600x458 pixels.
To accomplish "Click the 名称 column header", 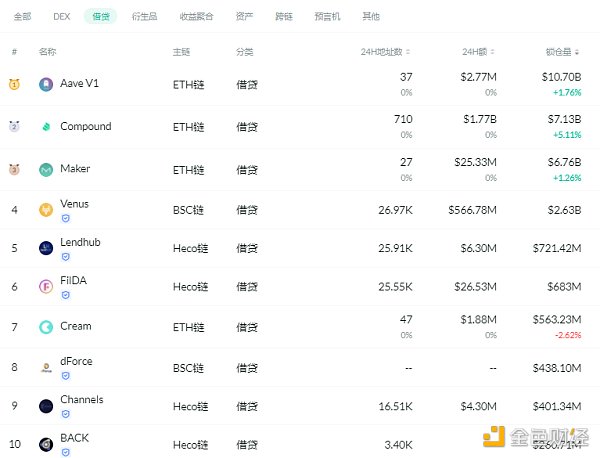I will click(47, 52).
